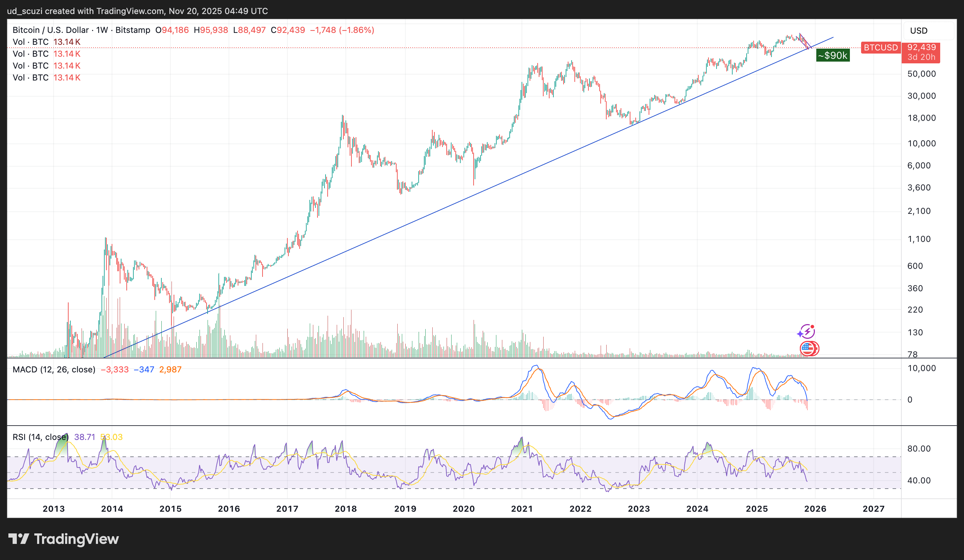964x560 pixels.
Task: Expand the MACD values readout
Action: 141,370
